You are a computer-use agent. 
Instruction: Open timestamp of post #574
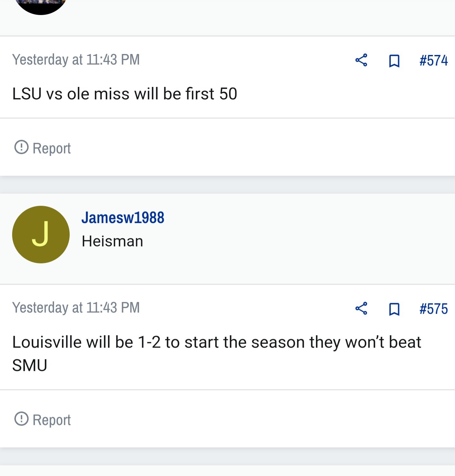[76, 60]
